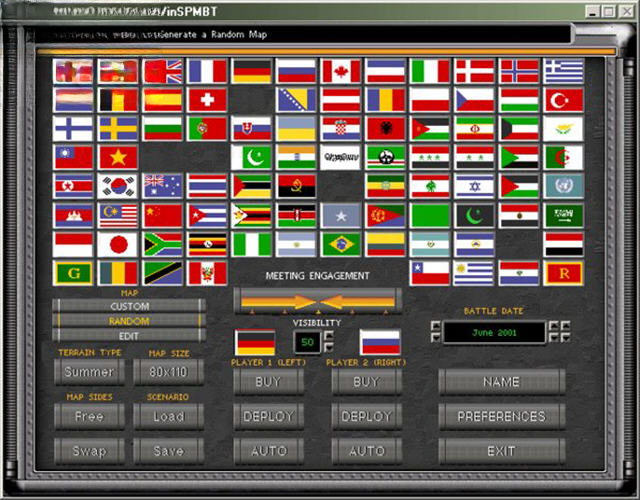Select the CUSTOM map option
The height and width of the screenshot is (500, 640).
point(129,306)
